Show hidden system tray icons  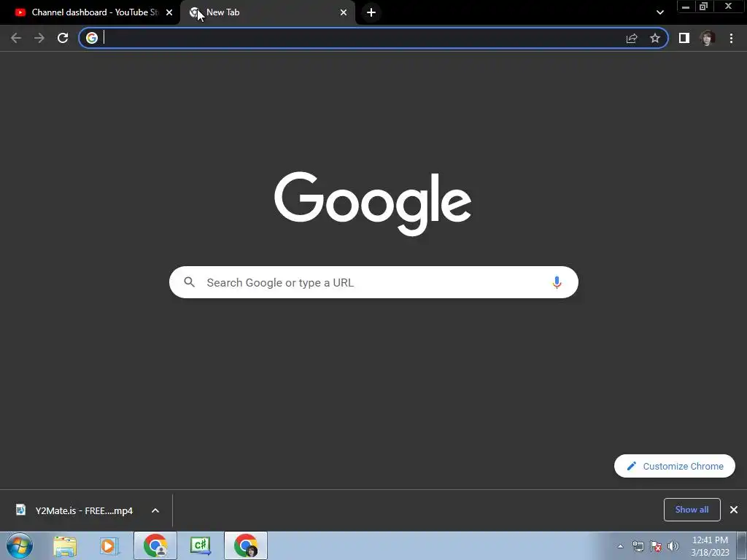[x=620, y=546]
